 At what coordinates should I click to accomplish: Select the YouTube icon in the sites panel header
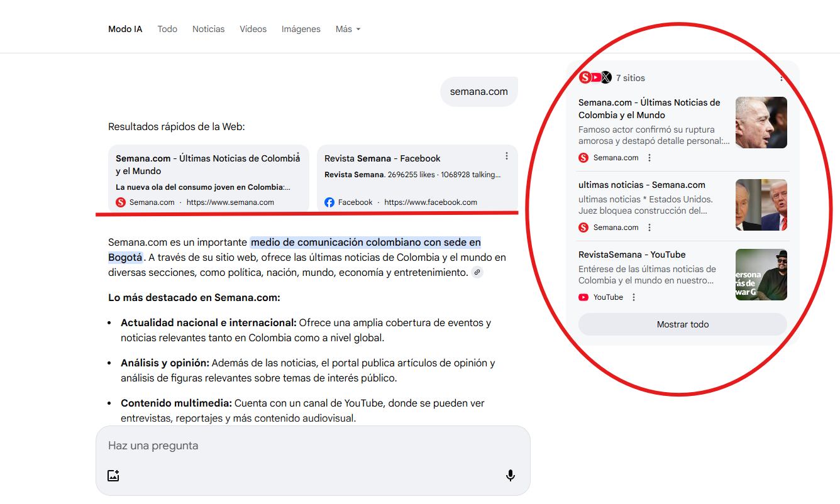pos(595,77)
